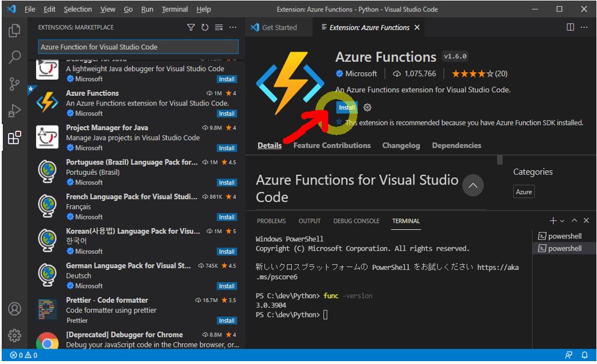597x364 pixels.
Task: Open the Selection menu
Action: 77,9
